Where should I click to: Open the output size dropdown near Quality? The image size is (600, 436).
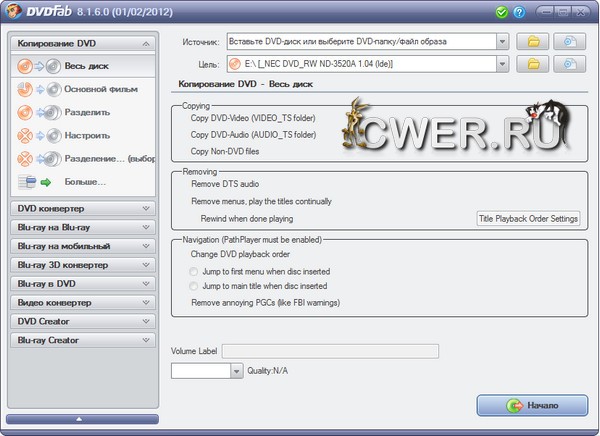click(x=236, y=371)
